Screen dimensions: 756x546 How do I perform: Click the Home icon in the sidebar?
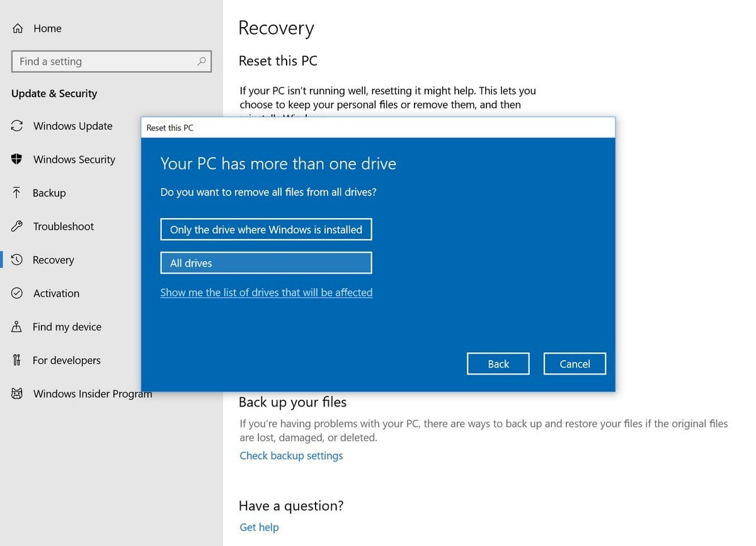(x=18, y=28)
